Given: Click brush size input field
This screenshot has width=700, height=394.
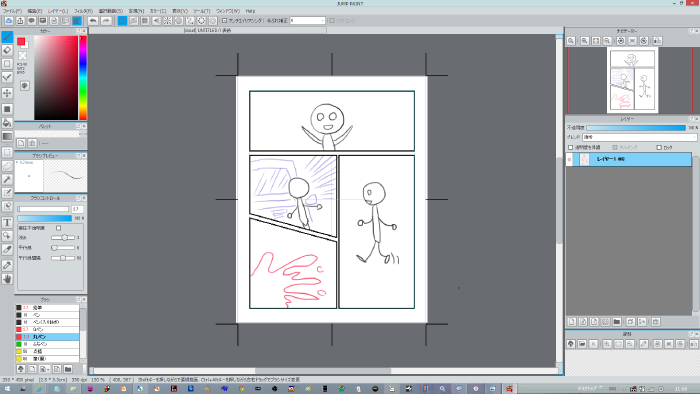Looking at the screenshot, I should click(78, 209).
